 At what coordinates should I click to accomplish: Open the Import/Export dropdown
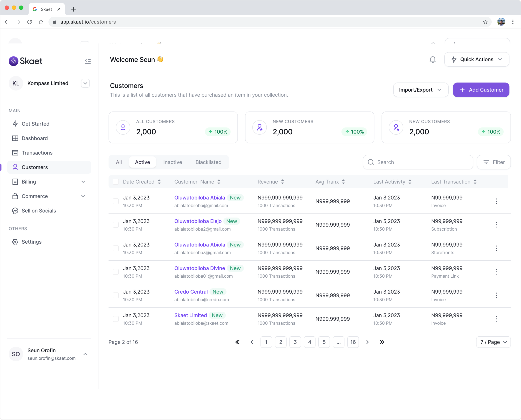click(420, 90)
